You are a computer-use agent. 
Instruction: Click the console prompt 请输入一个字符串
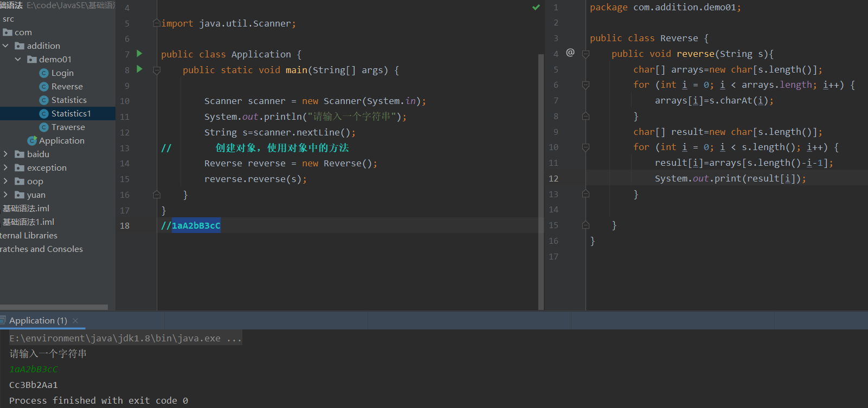(48, 354)
